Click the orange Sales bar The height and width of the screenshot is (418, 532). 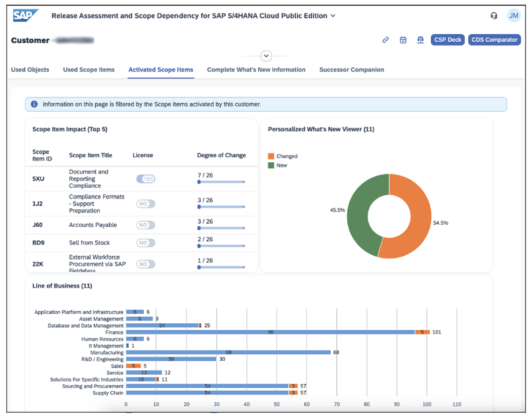point(133,366)
